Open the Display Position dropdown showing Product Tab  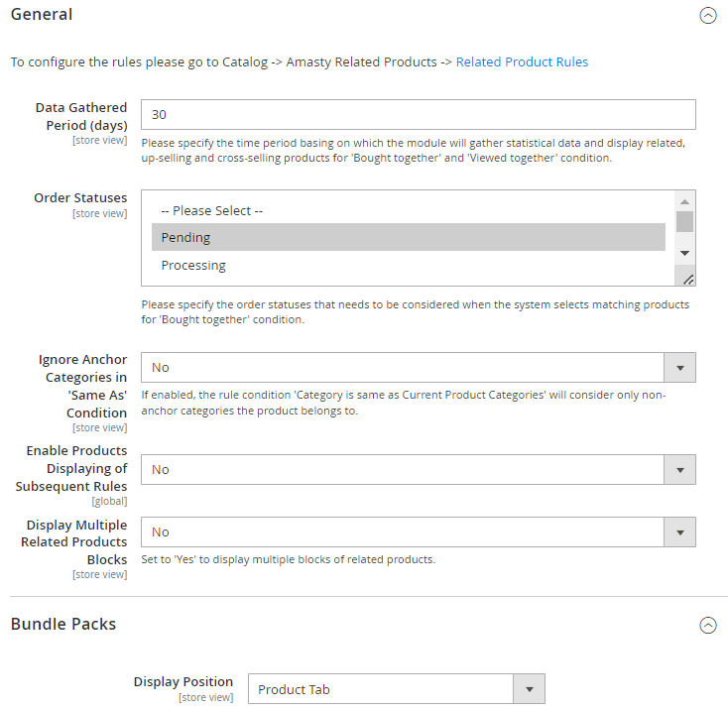click(397, 689)
